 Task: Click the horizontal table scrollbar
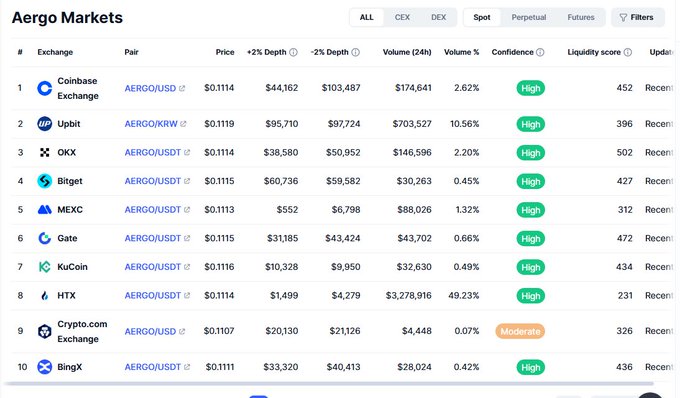(x=329, y=384)
